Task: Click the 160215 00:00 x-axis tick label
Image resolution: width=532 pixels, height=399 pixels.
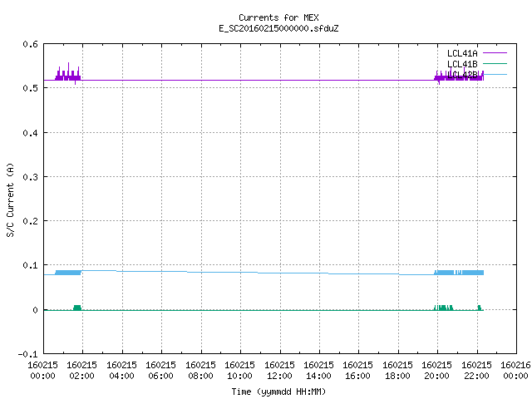Action: [x=42, y=371]
